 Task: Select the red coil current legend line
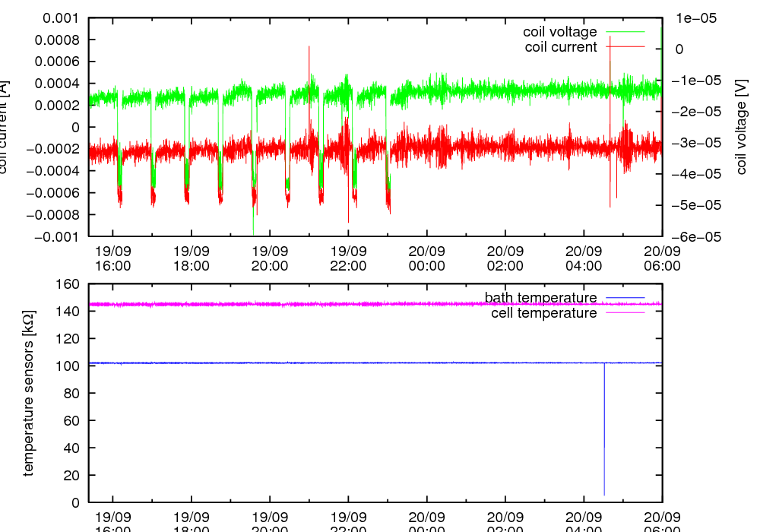tap(625, 47)
